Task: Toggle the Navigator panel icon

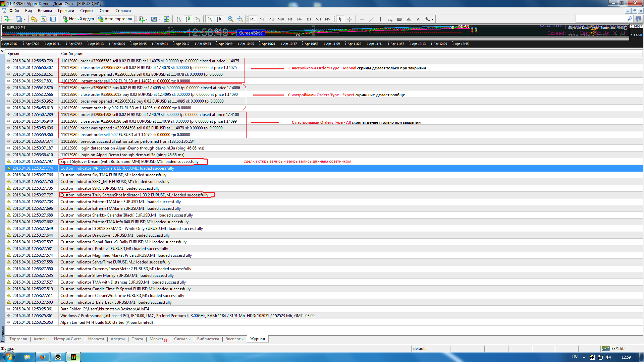Action: [53, 19]
